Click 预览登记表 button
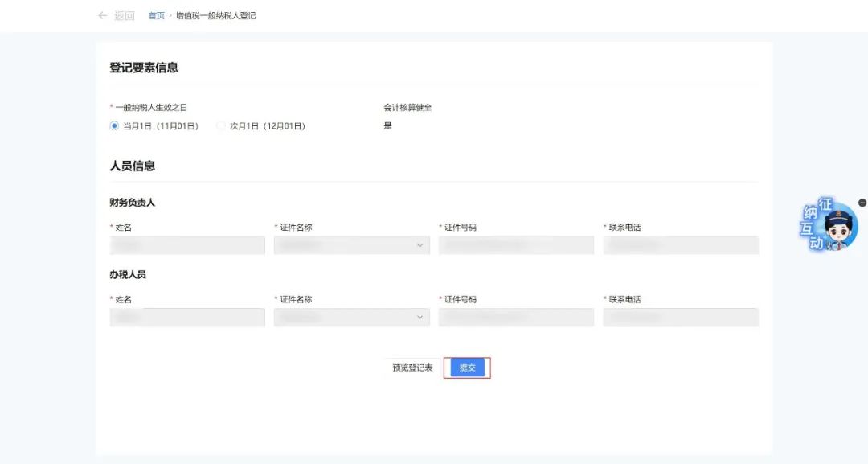 (412, 368)
